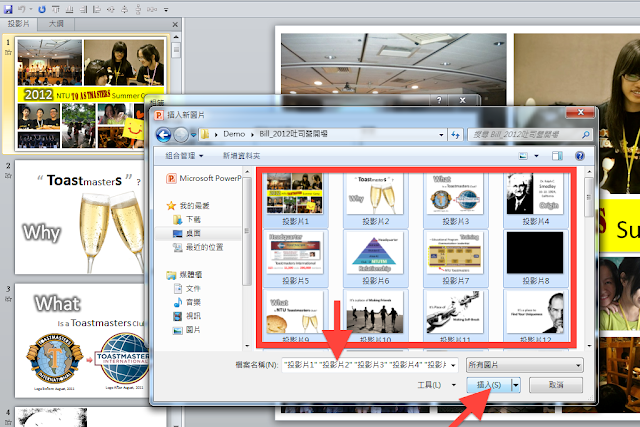640x427 pixels.
Task: Select 文件 in navigation tree
Action: coord(187,289)
